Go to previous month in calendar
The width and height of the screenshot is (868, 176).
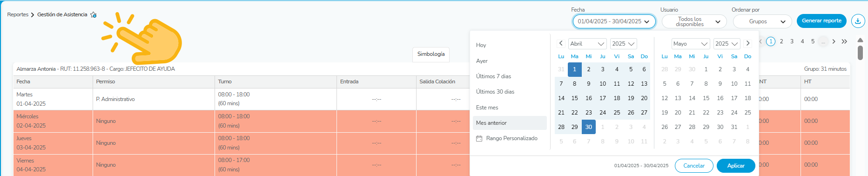(x=561, y=43)
